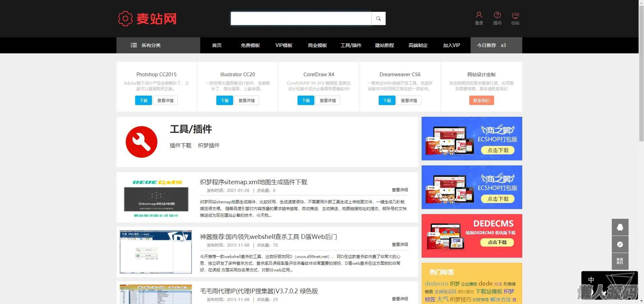Click 联系我们 under 网站设计定制

(x=481, y=100)
